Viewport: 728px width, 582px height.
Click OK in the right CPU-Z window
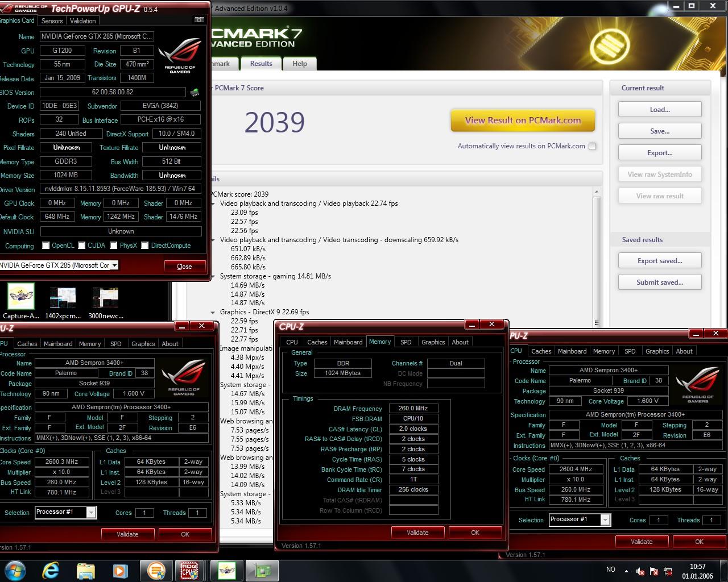point(699,542)
